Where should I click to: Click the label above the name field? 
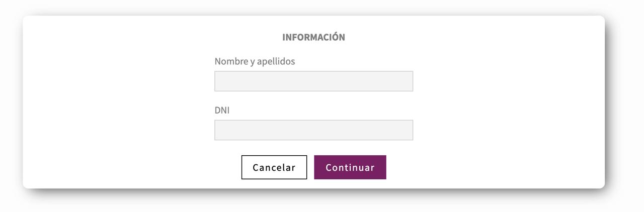tap(255, 61)
